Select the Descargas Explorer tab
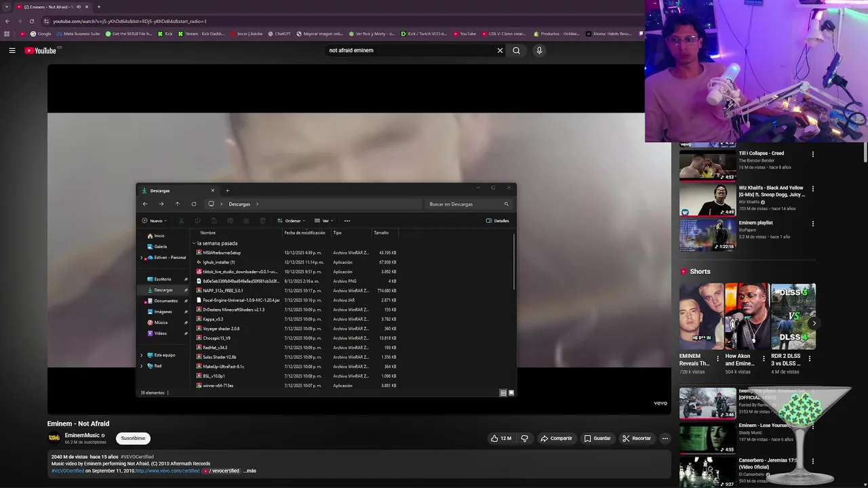The height and width of the screenshot is (488, 868). tap(178, 190)
